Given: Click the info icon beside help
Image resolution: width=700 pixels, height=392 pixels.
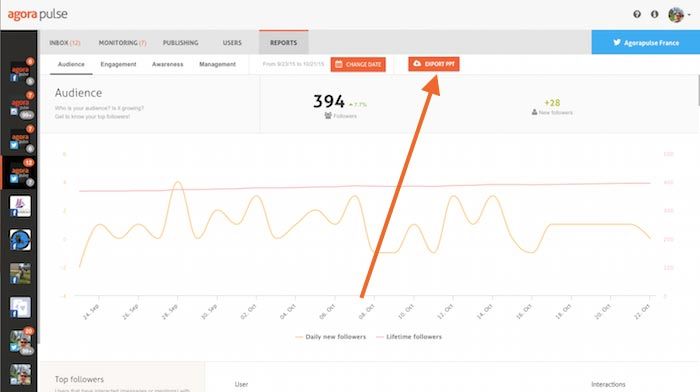Looking at the screenshot, I should click(654, 14).
